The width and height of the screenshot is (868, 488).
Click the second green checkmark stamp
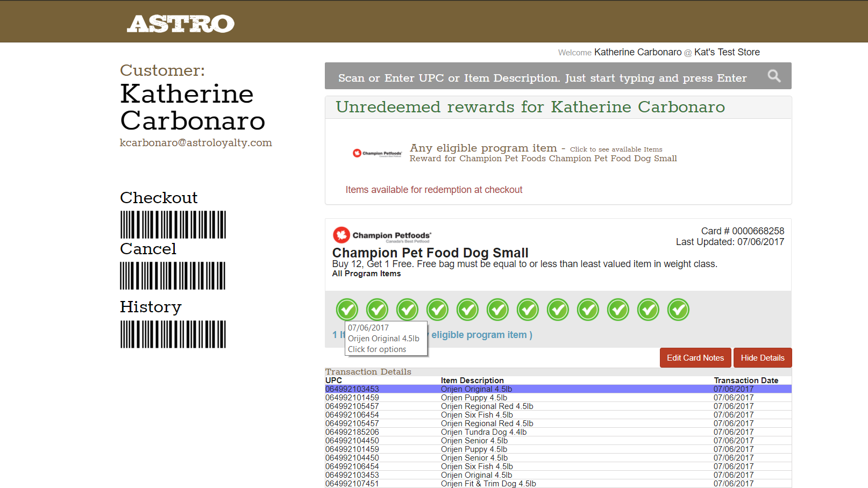pyautogui.click(x=377, y=310)
